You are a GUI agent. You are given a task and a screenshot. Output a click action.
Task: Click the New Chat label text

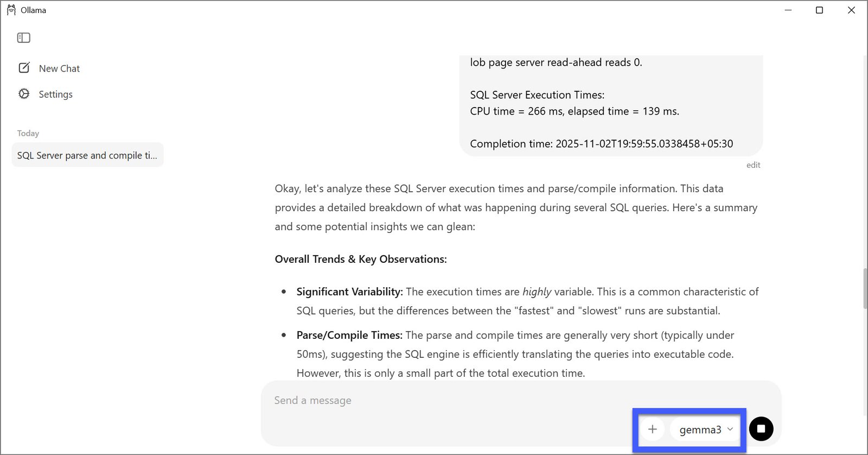pyautogui.click(x=59, y=68)
